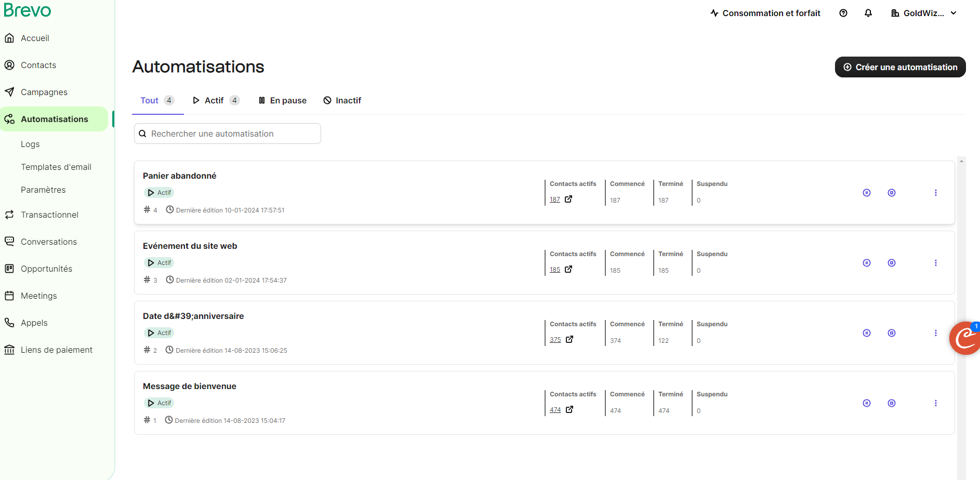Click Créer une automatisation button

coord(900,67)
